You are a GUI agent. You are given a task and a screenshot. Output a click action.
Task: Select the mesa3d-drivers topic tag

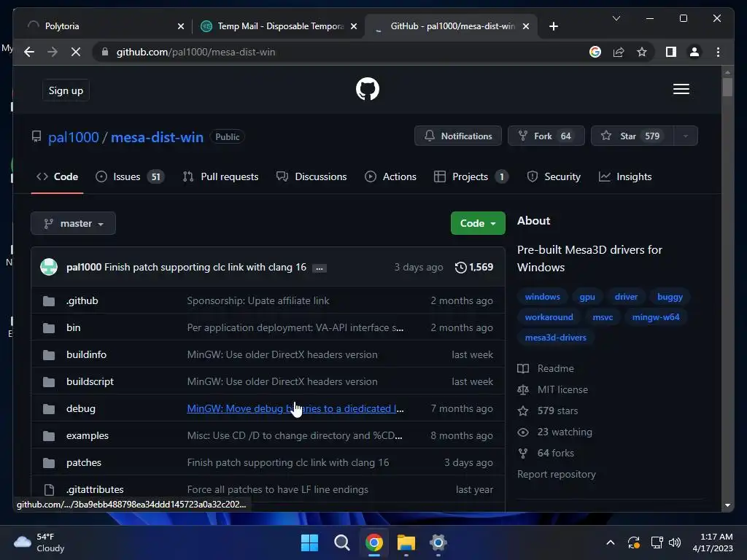(x=555, y=338)
